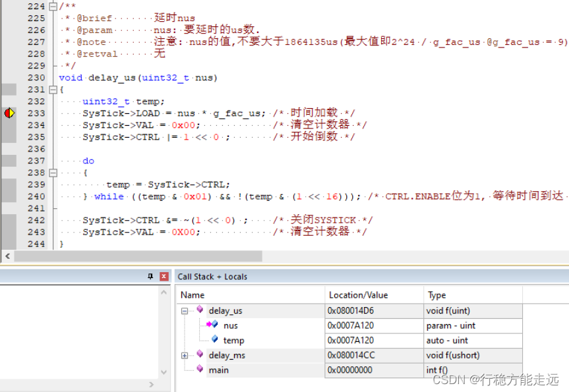Click 'SysTick->VAL = 0X00' on line 243
The width and height of the screenshot is (569, 392).
point(139,232)
